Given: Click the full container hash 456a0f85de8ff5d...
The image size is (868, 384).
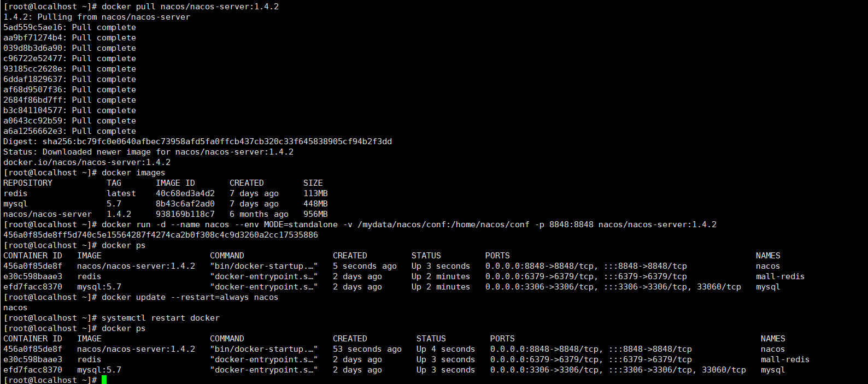Looking at the screenshot, I should click(161, 235).
